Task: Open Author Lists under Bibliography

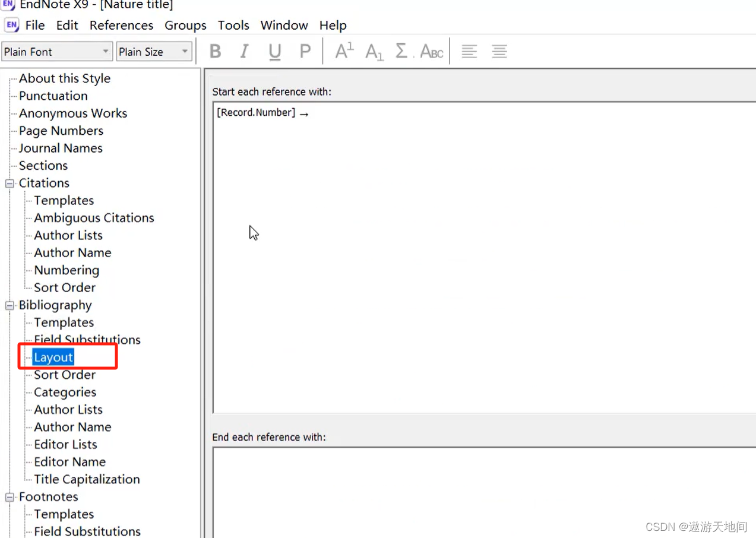Action: pos(68,410)
